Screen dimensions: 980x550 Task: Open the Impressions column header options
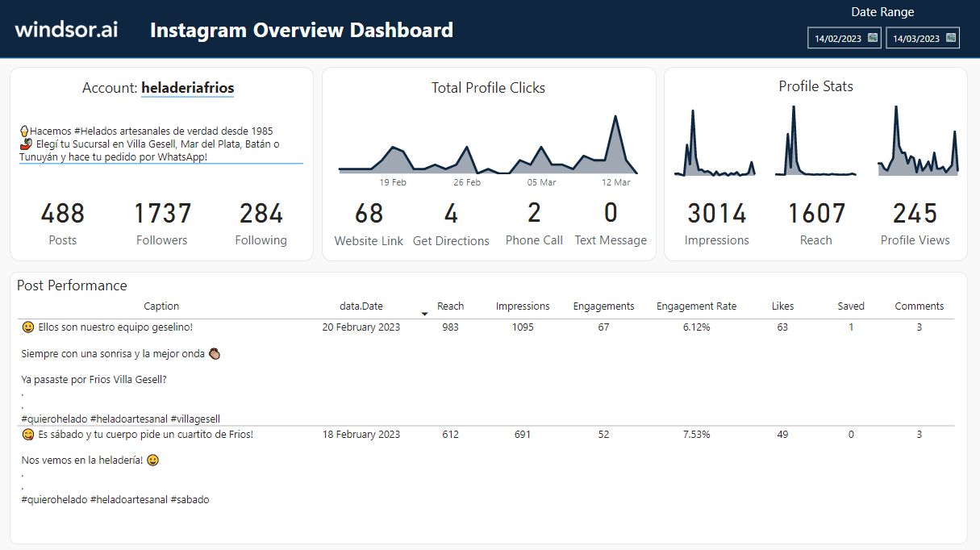(x=522, y=306)
